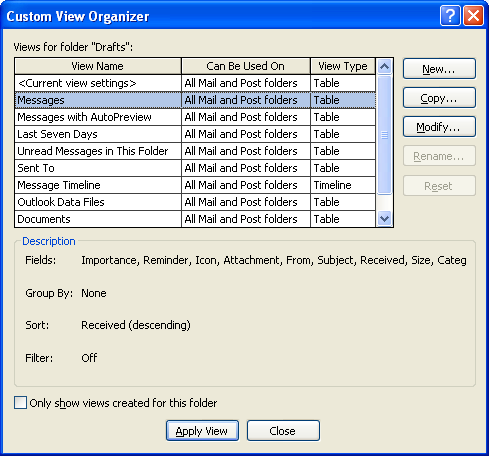
Task: Click the Copy... button
Action: pyautogui.click(x=439, y=98)
